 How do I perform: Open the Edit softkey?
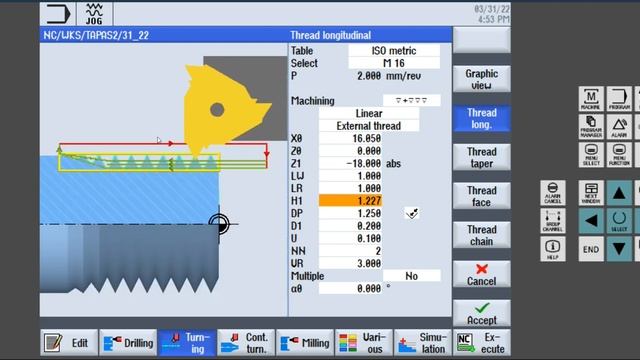(x=69, y=343)
